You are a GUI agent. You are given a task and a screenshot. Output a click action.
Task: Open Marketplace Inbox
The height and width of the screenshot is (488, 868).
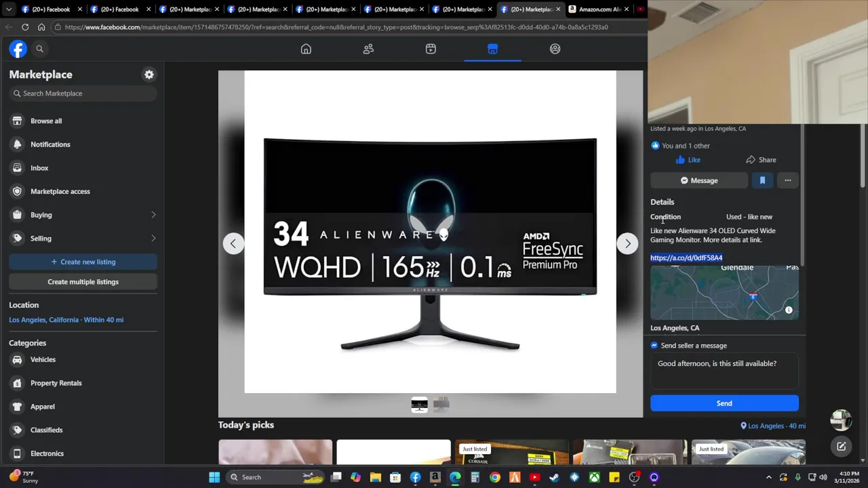tap(83, 168)
